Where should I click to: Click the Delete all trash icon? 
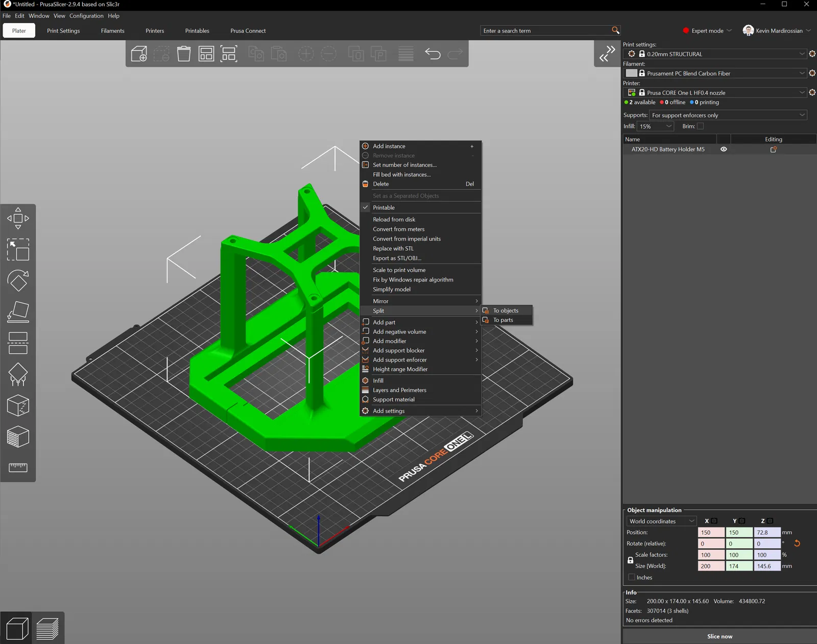(184, 54)
